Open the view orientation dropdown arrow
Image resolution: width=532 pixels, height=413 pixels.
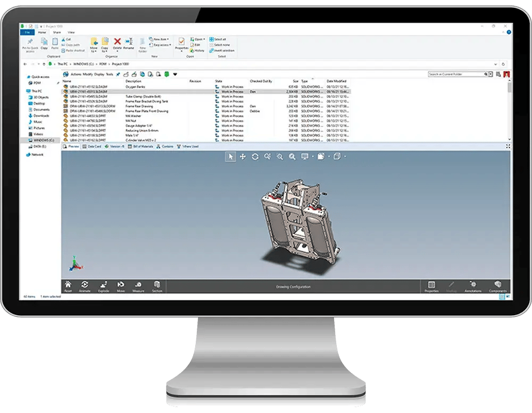345,157
